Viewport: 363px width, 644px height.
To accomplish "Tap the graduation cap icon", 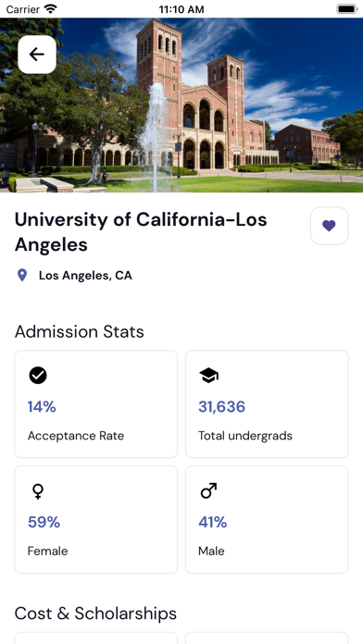I will click(x=208, y=376).
